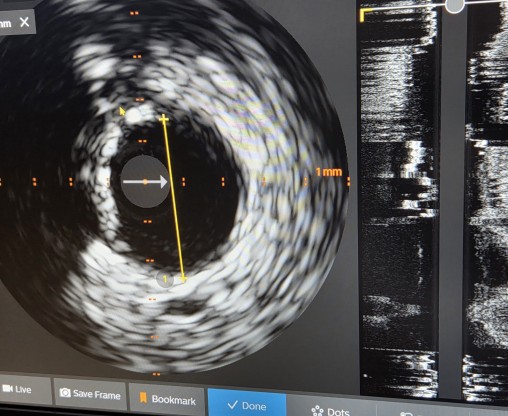Save the current frame
508x416 pixels.
[90, 394]
